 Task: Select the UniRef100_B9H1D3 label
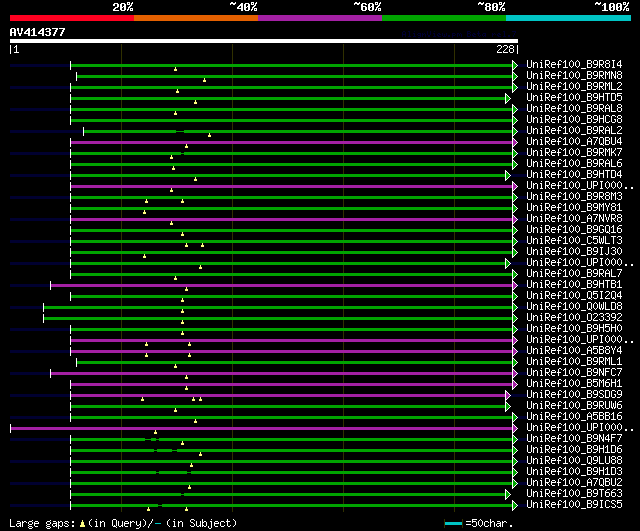click(x=574, y=472)
